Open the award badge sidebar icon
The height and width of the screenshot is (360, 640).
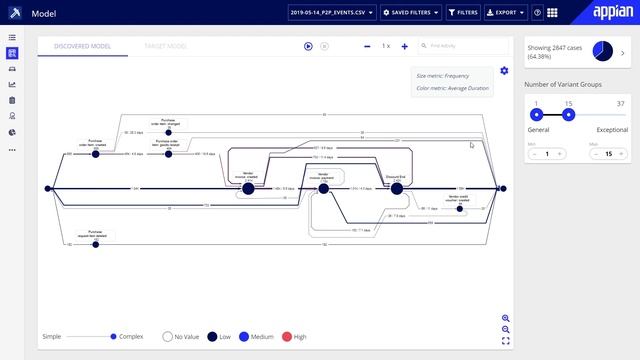[12, 116]
